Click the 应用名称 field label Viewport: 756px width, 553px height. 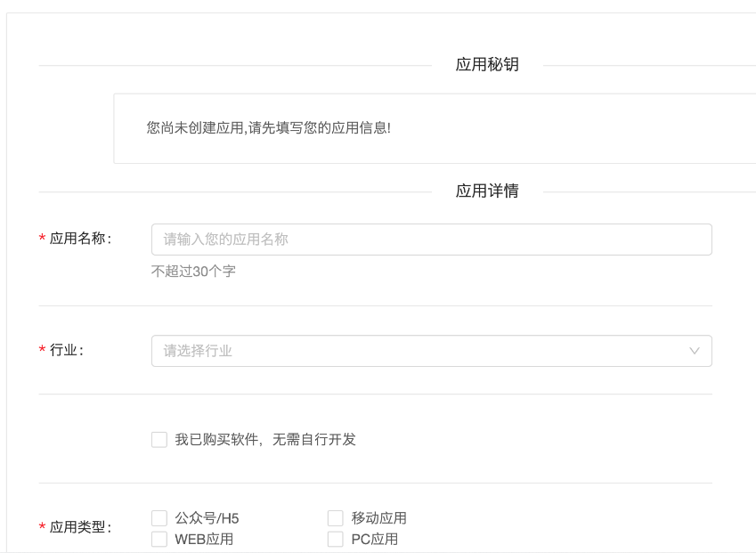pyautogui.click(x=78, y=239)
